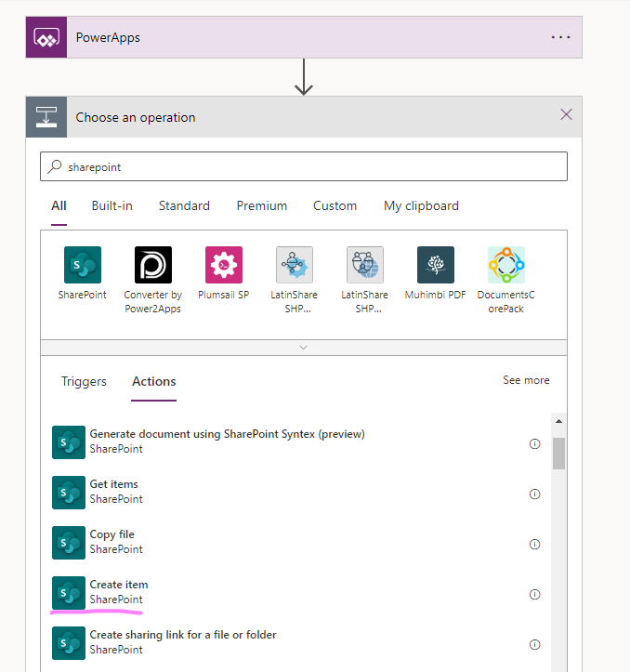This screenshot has height=672, width=630.
Task: Select the Muhimbi PDF connector
Action: [x=435, y=265]
